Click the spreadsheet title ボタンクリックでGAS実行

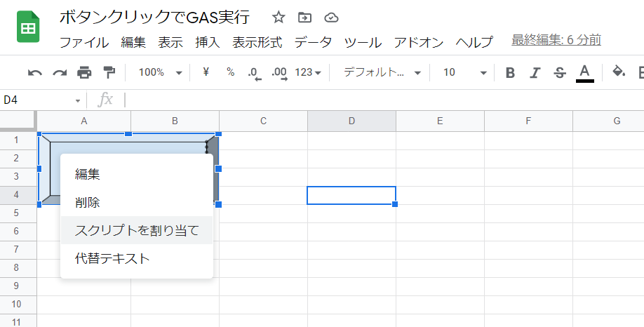(x=154, y=18)
